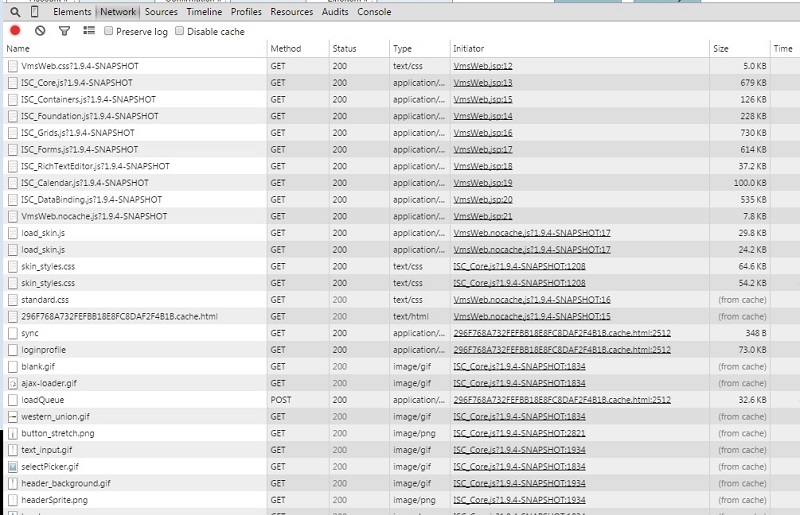Open the VmsWeb.jsp:12 initiator link
The image size is (800, 515).
tap(483, 66)
